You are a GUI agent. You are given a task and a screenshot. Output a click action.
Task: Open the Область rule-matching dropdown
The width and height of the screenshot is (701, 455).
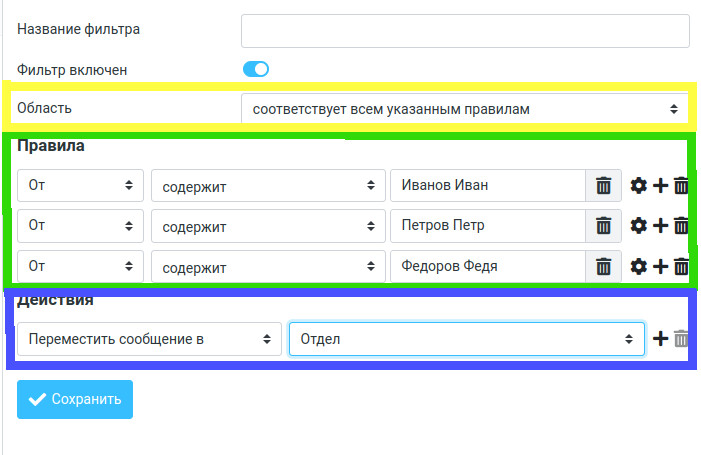[464, 108]
